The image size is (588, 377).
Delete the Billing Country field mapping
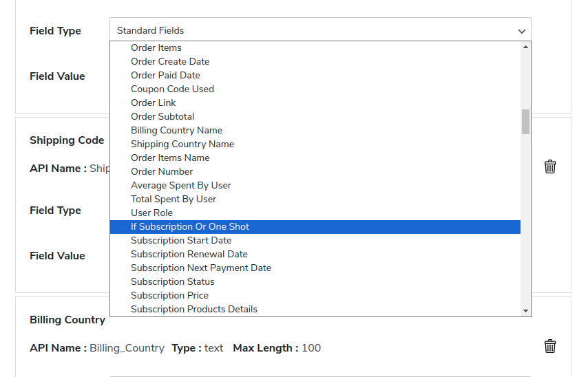(550, 346)
